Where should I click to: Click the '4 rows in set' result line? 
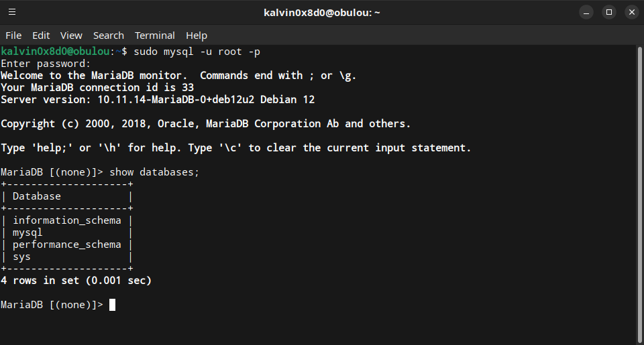click(x=76, y=281)
